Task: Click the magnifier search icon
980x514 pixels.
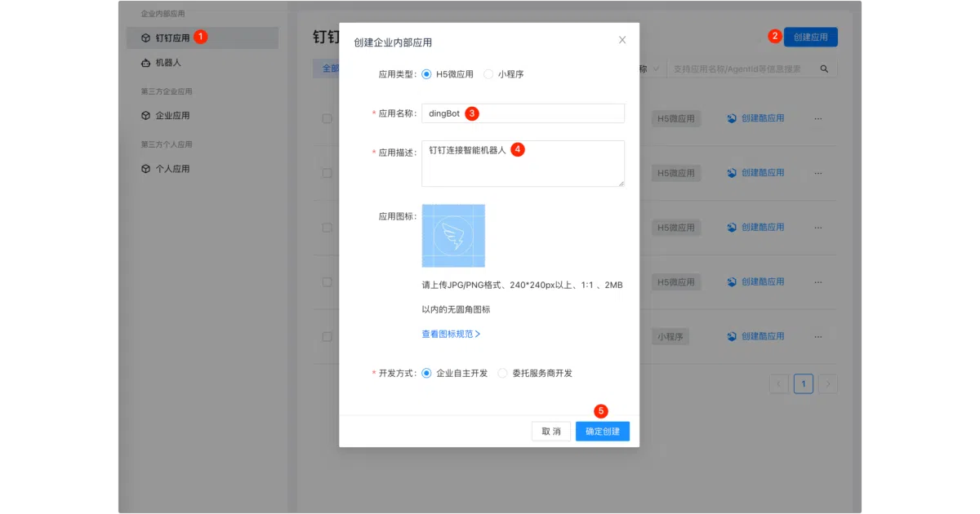Action: [x=824, y=69]
